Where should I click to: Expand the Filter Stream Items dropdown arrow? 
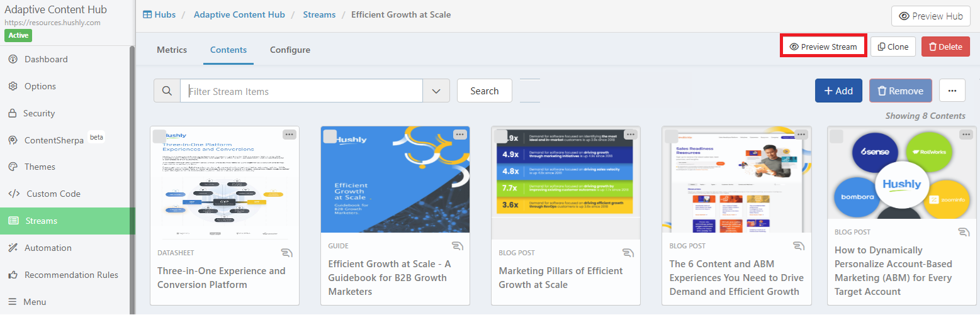(x=436, y=91)
